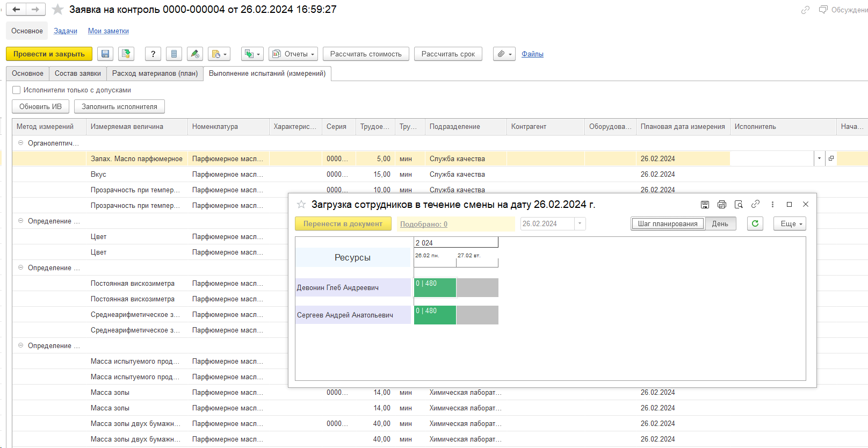Add document to favorites with main star

pos(58,9)
